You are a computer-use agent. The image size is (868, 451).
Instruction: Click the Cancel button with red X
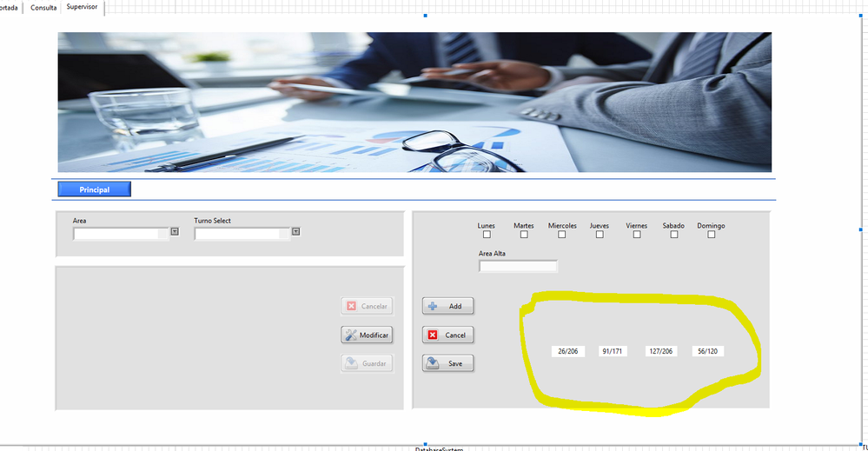[447, 335]
